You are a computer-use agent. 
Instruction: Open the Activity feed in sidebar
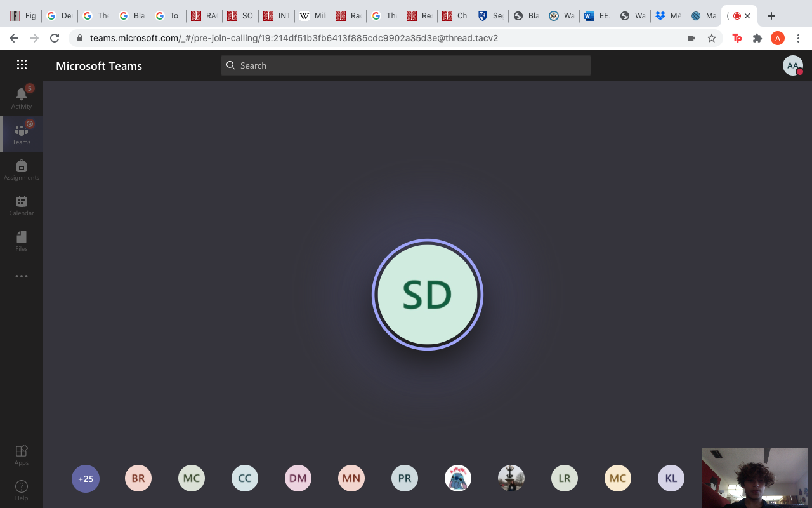pyautogui.click(x=22, y=98)
